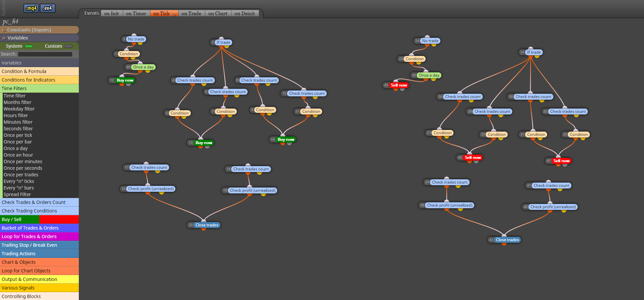Expand Trailing Stop / Break Even category

tap(39, 245)
